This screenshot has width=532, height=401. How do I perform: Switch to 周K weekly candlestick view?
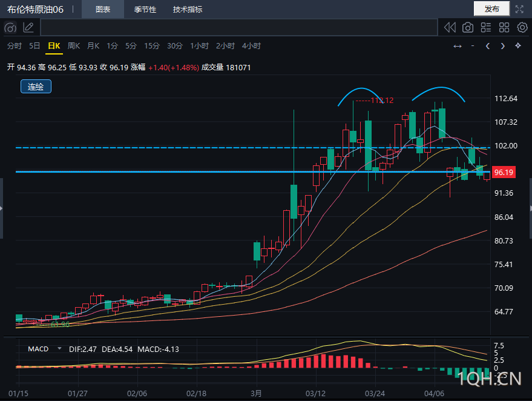(x=73, y=45)
